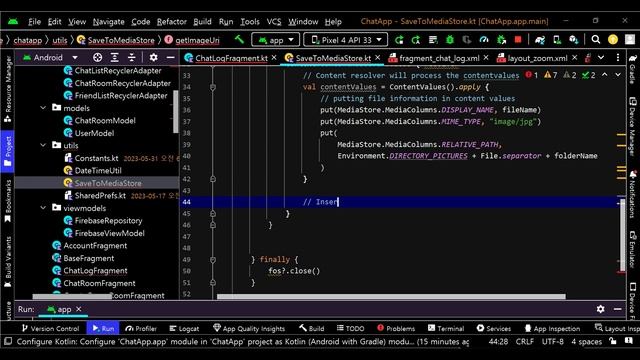Click the Apply Changes and Restart Activity icon
This screenshot has width=640, height=360.
[x=399, y=40]
